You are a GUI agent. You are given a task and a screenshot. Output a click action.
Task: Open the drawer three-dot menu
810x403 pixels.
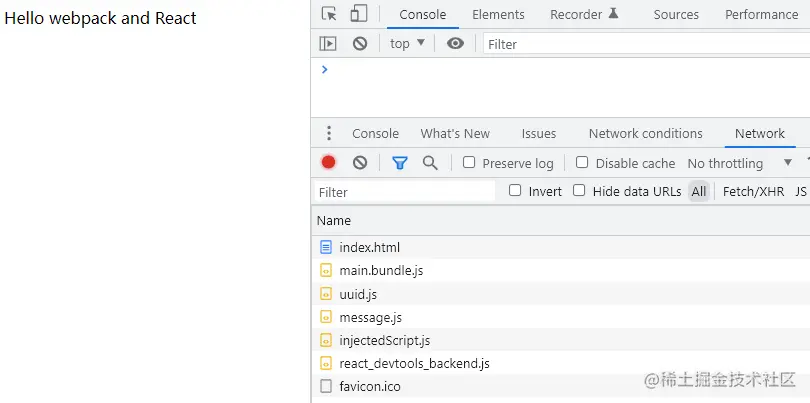pos(329,133)
